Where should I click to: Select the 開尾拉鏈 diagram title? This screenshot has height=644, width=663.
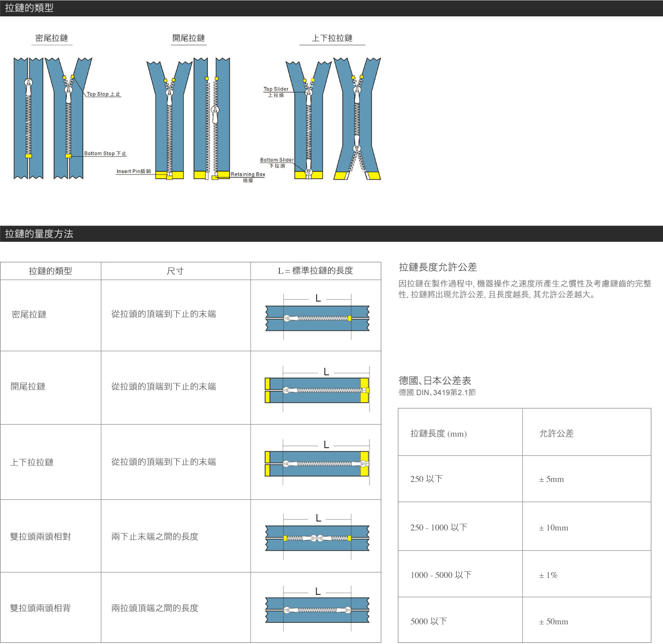189,38
